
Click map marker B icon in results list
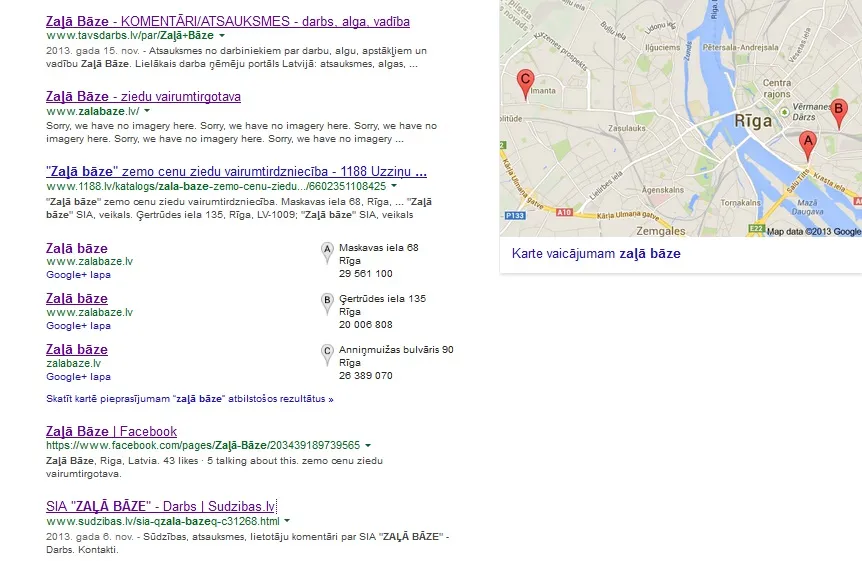click(327, 304)
